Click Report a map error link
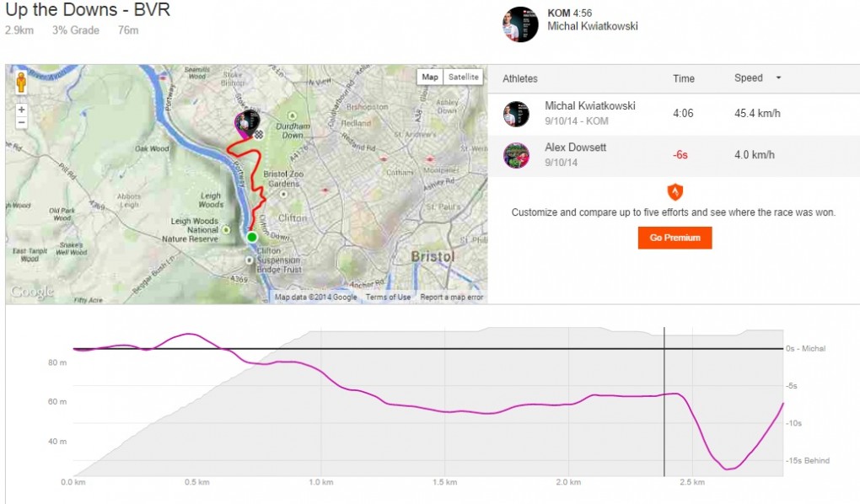 point(452,297)
